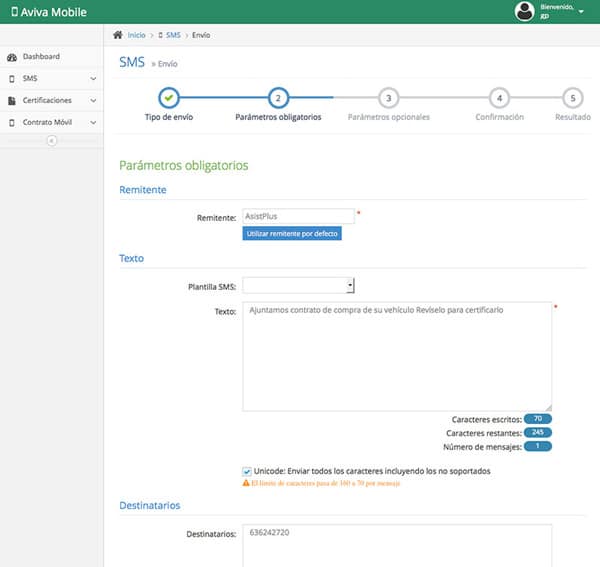
Task: Toggle the Unicode characters checkbox
Action: coord(247,470)
